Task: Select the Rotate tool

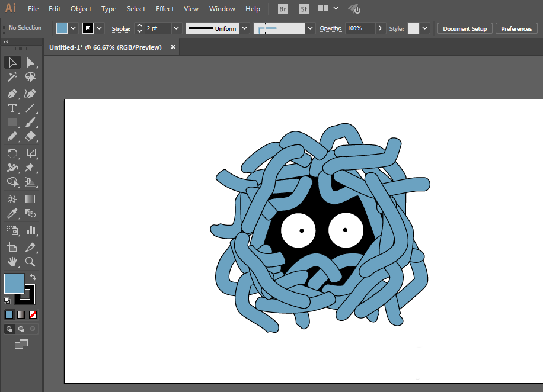Action: coord(12,153)
